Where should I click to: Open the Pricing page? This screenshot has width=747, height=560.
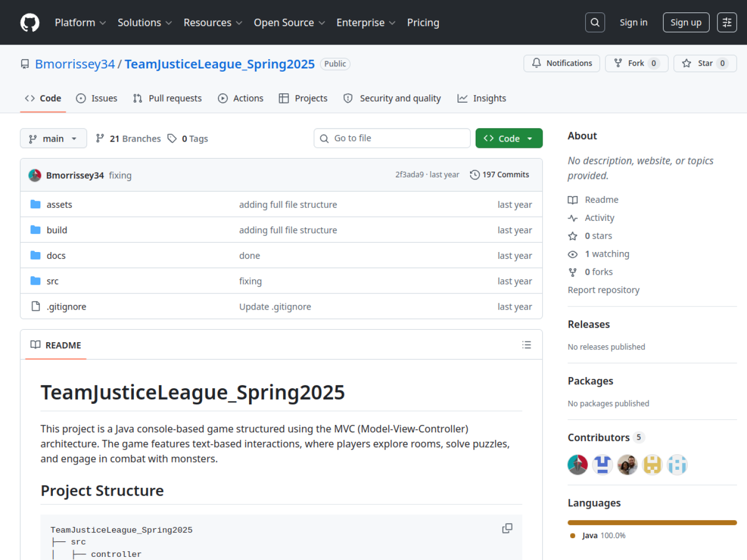tap(423, 23)
